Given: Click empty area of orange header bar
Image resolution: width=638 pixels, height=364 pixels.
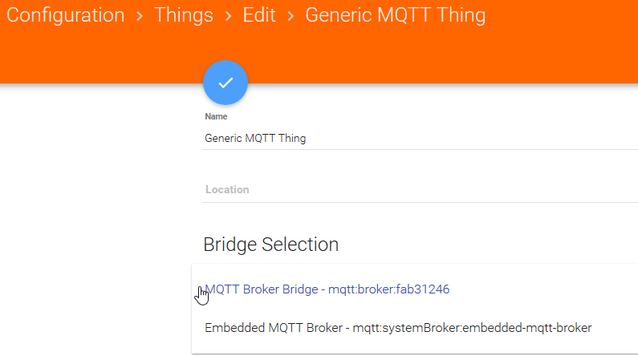Looking at the screenshot, I should pos(482,56).
